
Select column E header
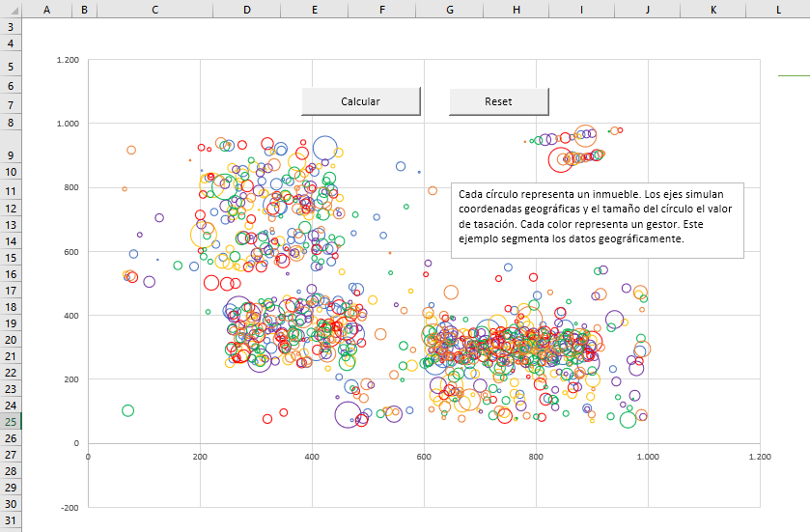315,9
